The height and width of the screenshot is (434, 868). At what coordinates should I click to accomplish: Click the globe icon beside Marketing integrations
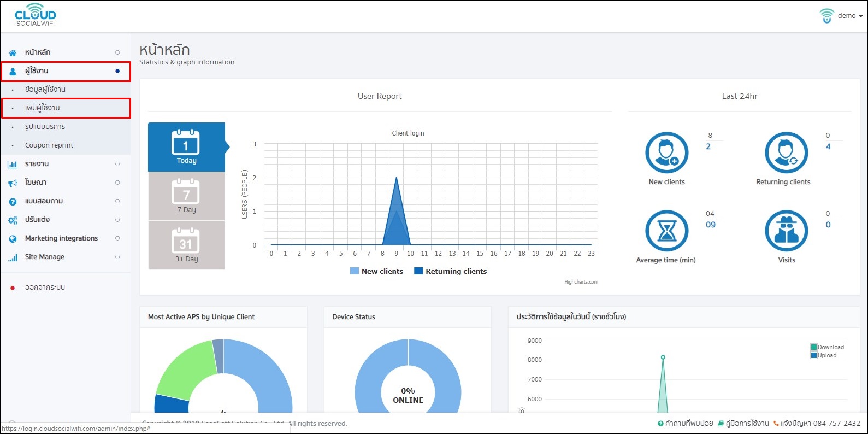pyautogui.click(x=13, y=238)
